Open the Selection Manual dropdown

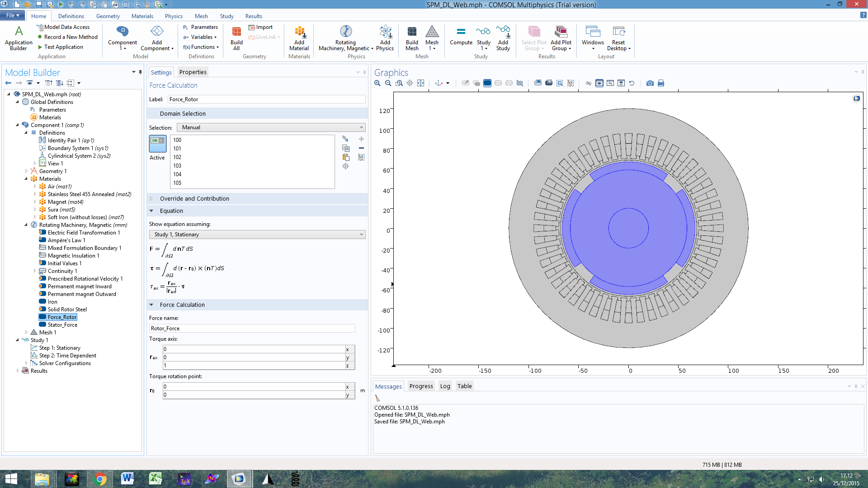tap(271, 127)
